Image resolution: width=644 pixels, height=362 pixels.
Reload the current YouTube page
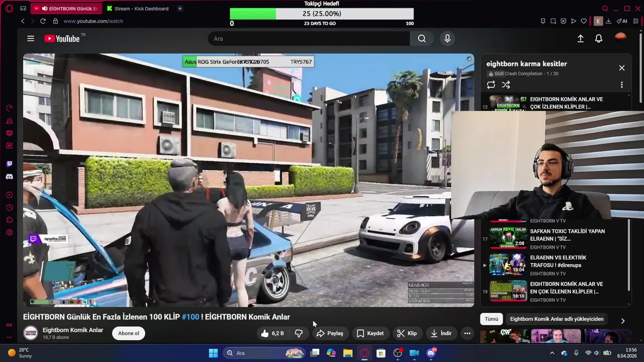[43, 21]
